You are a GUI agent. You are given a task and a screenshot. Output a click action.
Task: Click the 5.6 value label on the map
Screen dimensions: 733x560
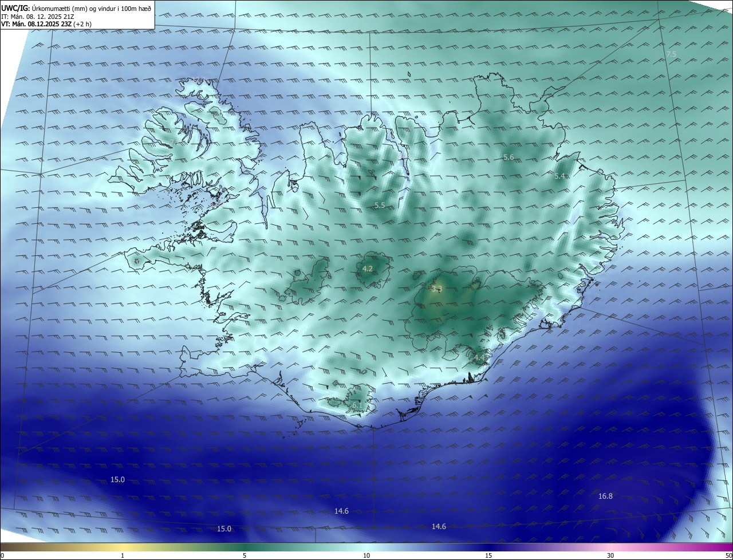(509, 157)
